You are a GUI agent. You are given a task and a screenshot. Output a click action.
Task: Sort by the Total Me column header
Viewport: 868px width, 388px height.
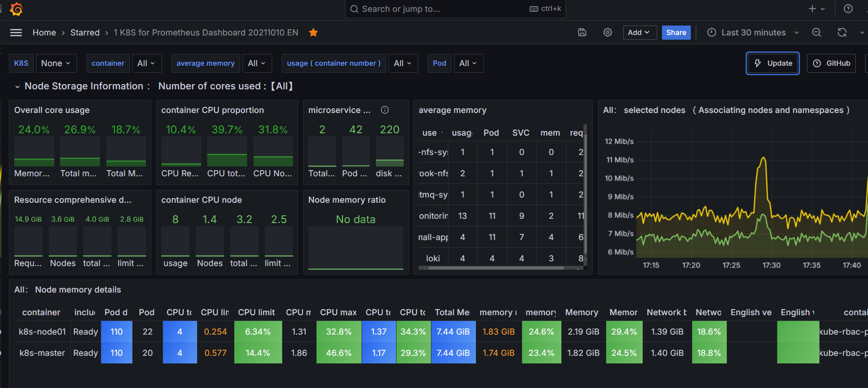click(x=452, y=312)
